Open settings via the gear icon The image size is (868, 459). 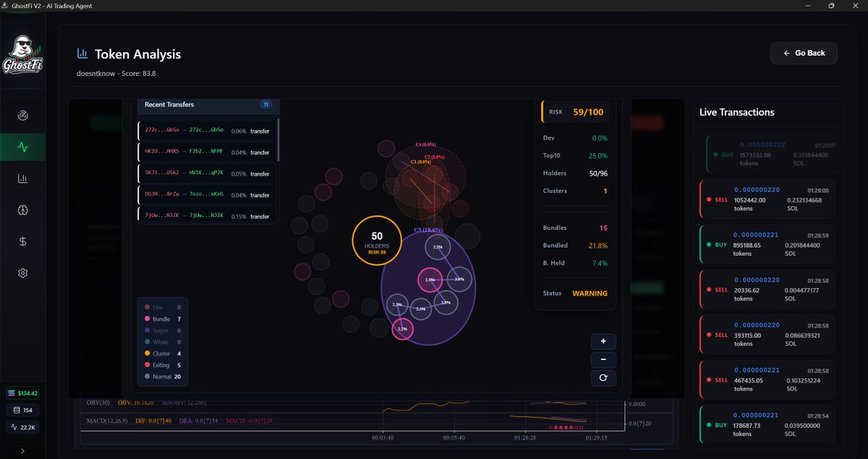pyautogui.click(x=22, y=273)
